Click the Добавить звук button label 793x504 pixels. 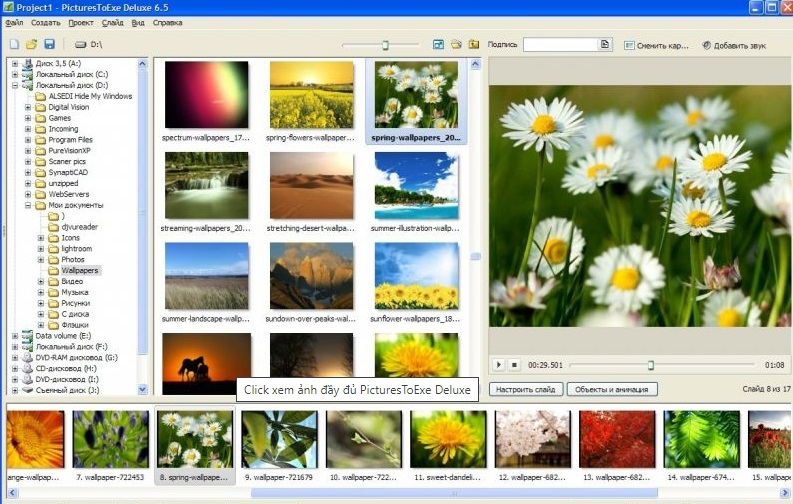click(x=740, y=45)
